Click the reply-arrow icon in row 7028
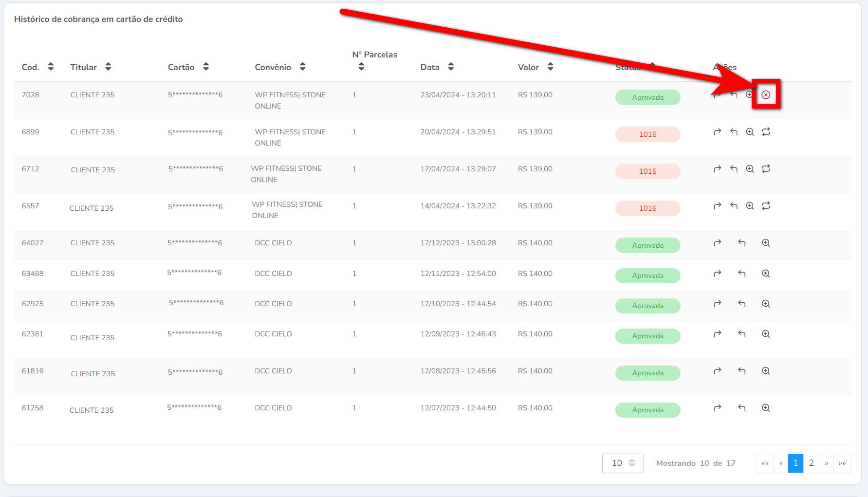This screenshot has height=497, width=868. [734, 94]
